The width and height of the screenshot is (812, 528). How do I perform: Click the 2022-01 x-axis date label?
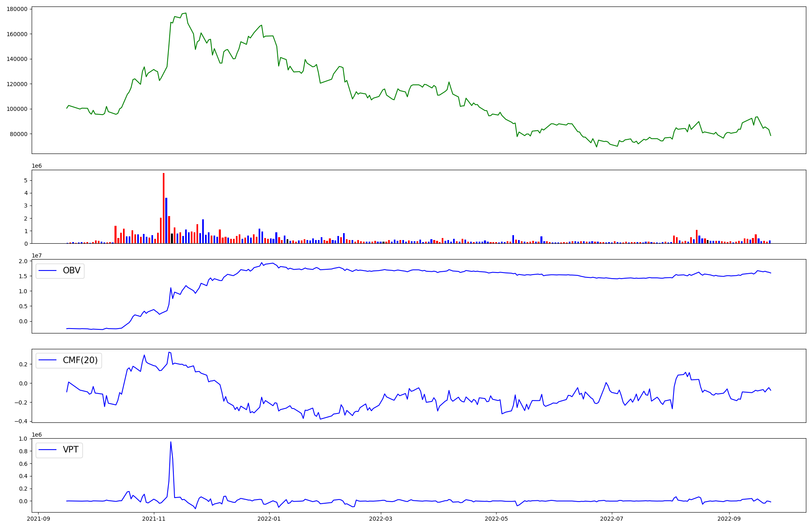coord(269,519)
